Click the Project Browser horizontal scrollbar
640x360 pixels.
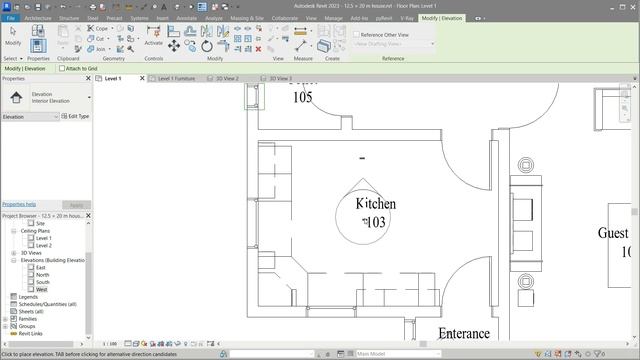41,344
